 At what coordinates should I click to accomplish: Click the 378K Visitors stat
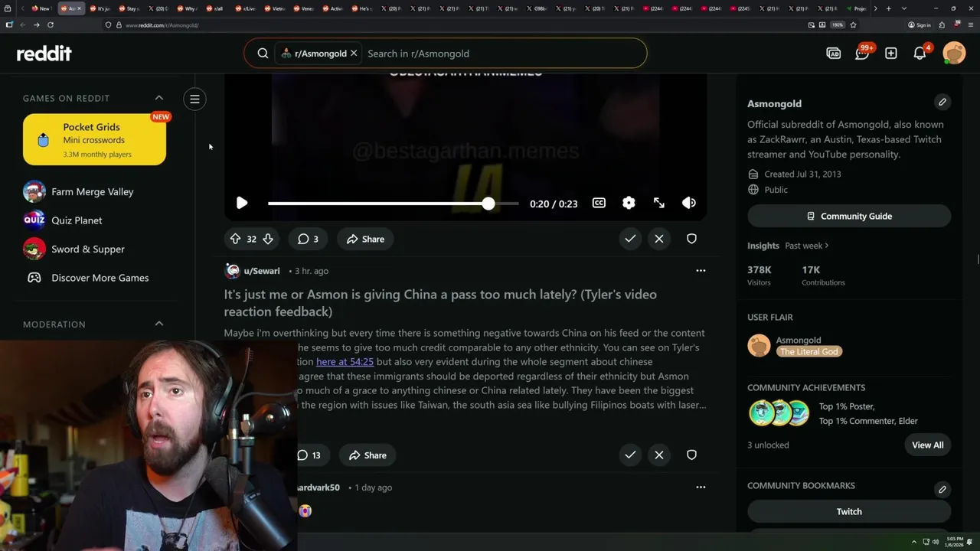click(759, 275)
